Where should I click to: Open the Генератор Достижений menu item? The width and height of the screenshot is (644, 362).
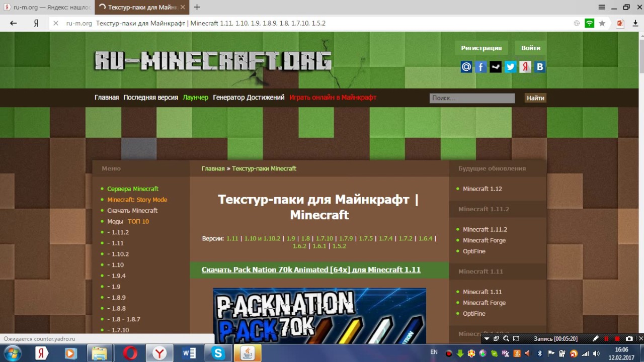coord(249,98)
